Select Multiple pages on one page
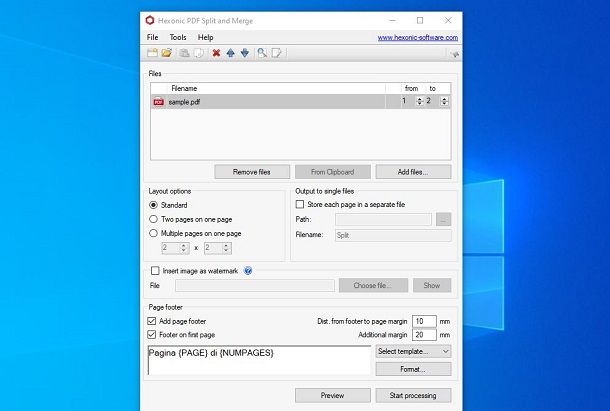The height and width of the screenshot is (411, 610). coord(153,233)
